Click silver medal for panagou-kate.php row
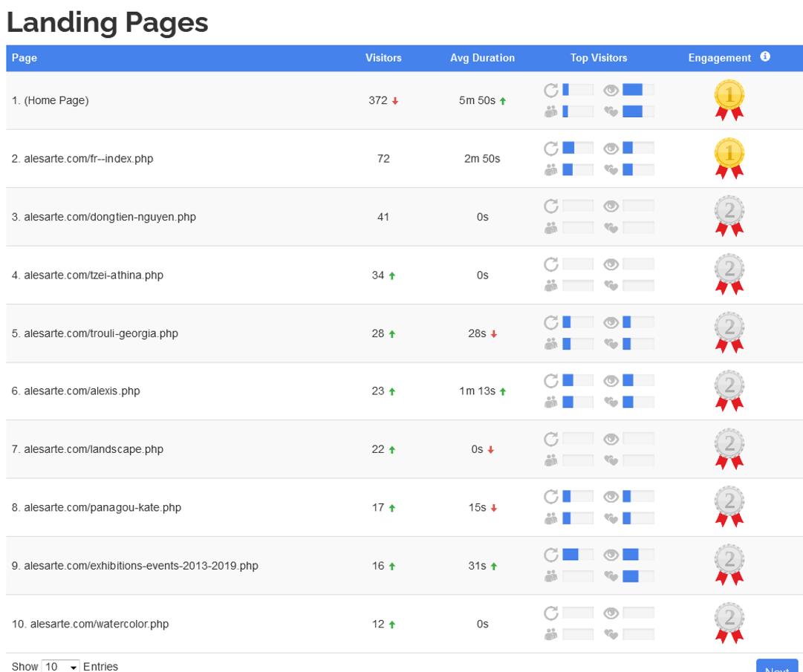This screenshot has height=672, width=803. (729, 506)
